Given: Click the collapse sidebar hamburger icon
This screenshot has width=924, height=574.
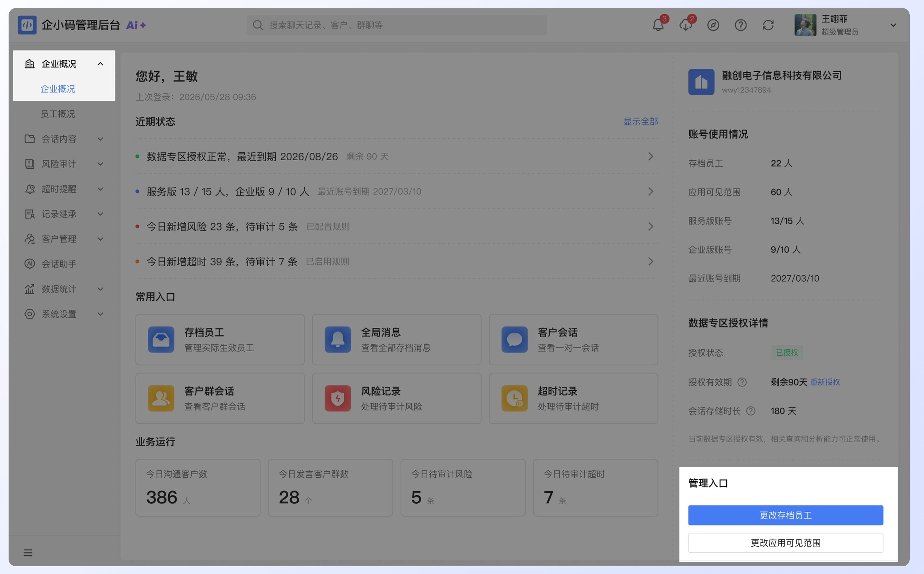Looking at the screenshot, I should (28, 553).
